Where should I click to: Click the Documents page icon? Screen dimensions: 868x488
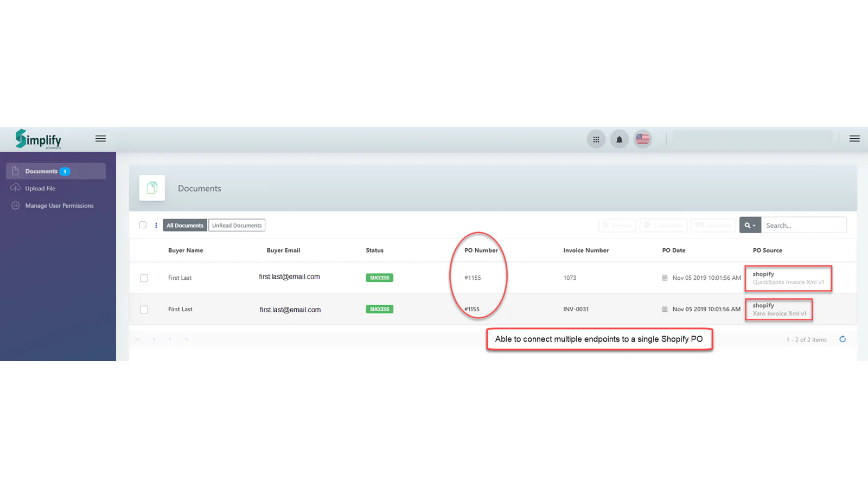pos(152,188)
